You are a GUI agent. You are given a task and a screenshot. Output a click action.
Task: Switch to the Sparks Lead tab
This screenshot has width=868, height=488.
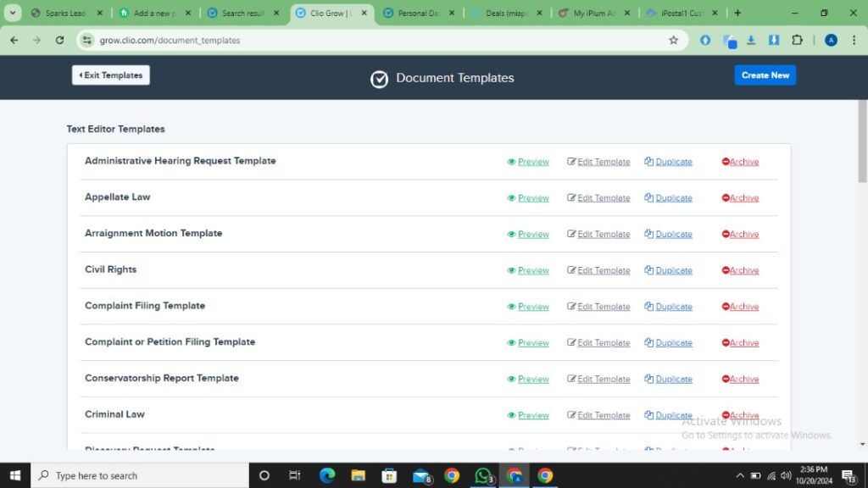pyautogui.click(x=65, y=13)
